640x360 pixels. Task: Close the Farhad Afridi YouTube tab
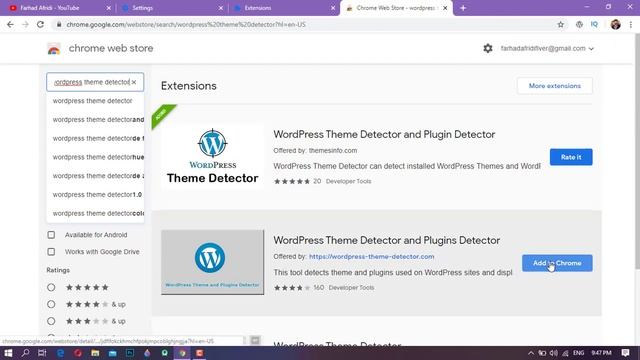[x=109, y=8]
